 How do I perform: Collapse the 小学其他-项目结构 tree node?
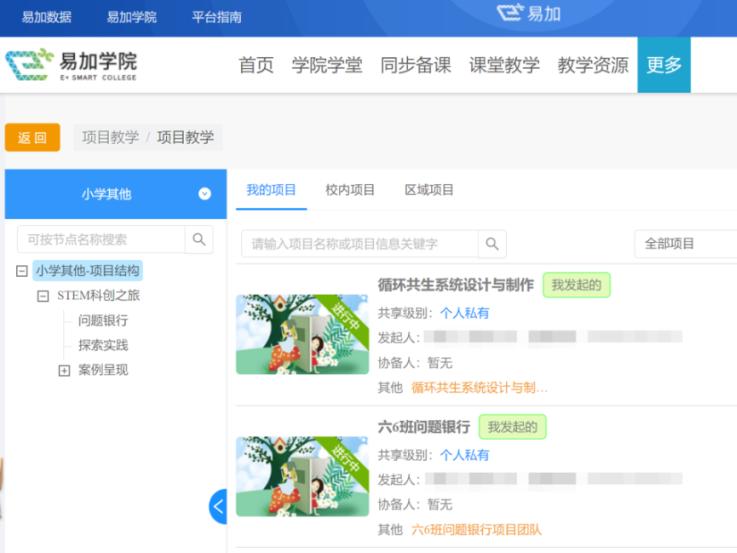tap(22, 271)
